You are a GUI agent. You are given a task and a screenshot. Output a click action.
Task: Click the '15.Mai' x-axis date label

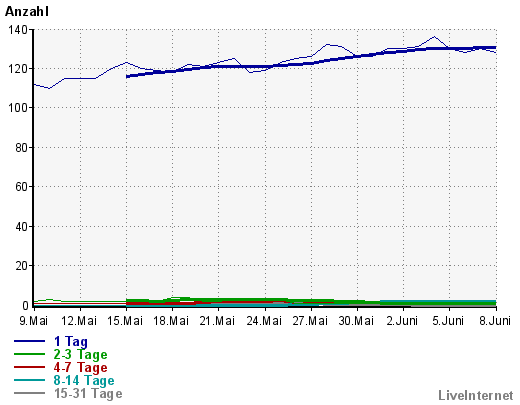125,321
